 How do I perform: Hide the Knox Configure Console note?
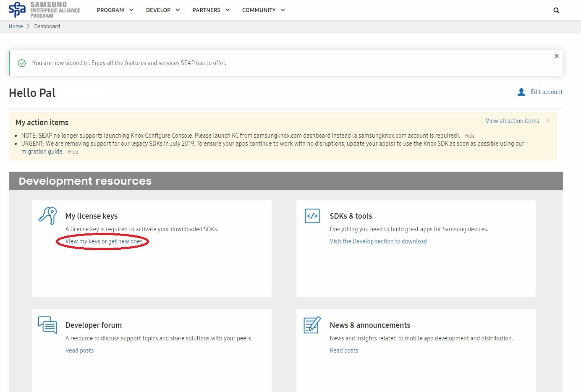point(469,136)
